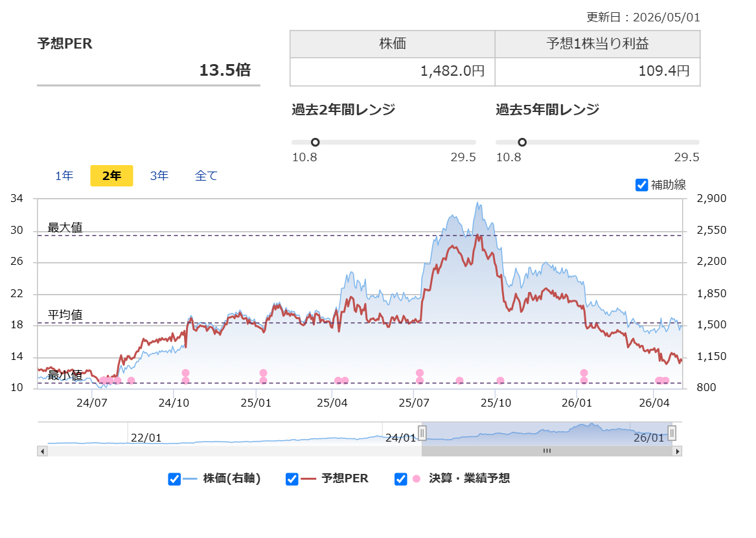This screenshot has height=538, width=756.
Task: Uncheck the 予想PER legend checkbox
Action: pos(292,478)
